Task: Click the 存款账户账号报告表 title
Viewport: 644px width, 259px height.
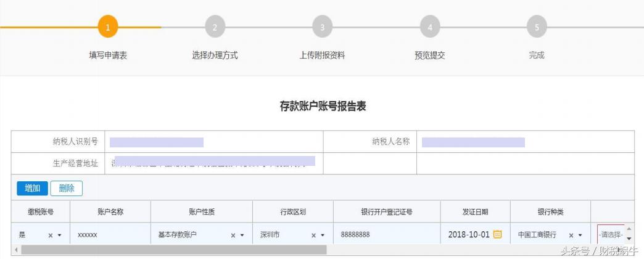Action: coord(323,106)
